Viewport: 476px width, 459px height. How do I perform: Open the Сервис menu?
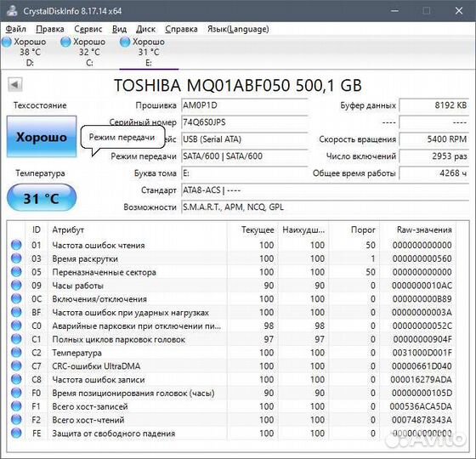tap(88, 29)
